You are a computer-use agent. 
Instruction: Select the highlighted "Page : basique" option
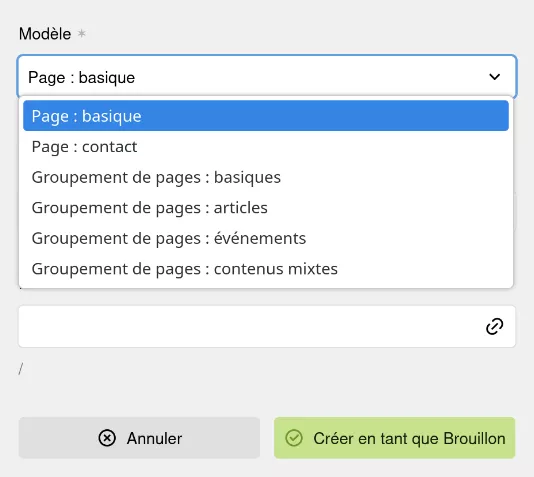pyautogui.click(x=266, y=116)
